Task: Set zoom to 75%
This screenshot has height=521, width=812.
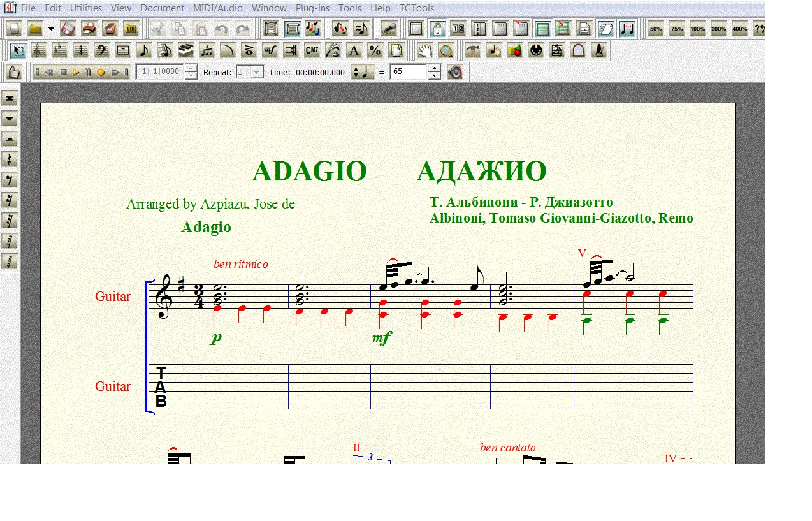Action: [677, 29]
